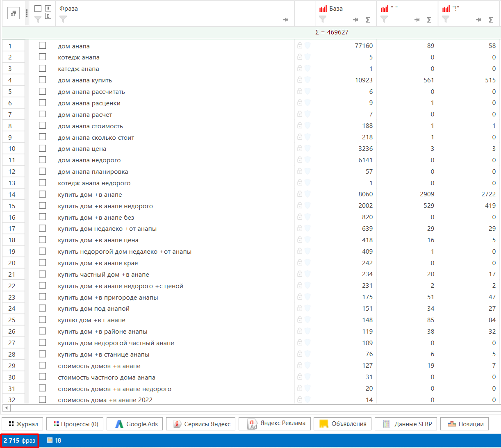Open the Сервисы Яндекс panel

(202, 424)
